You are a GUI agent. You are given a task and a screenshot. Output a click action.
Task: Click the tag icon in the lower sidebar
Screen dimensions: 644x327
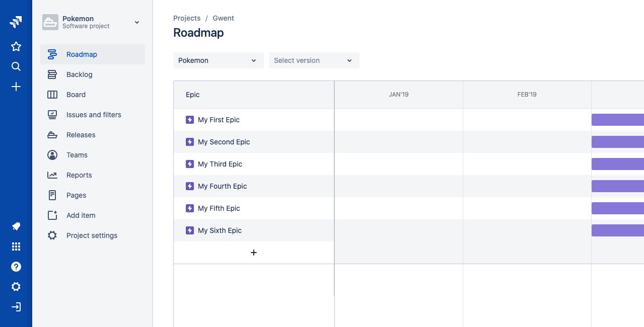pos(16,226)
